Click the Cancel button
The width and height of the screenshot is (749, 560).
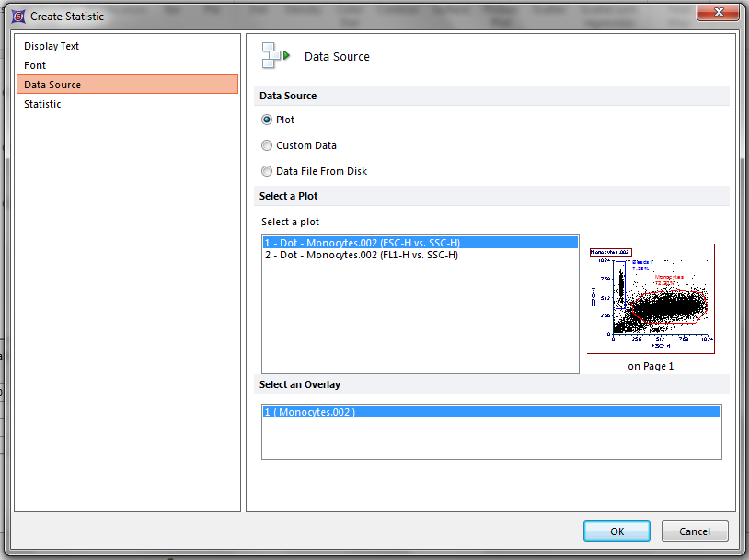tap(695, 531)
